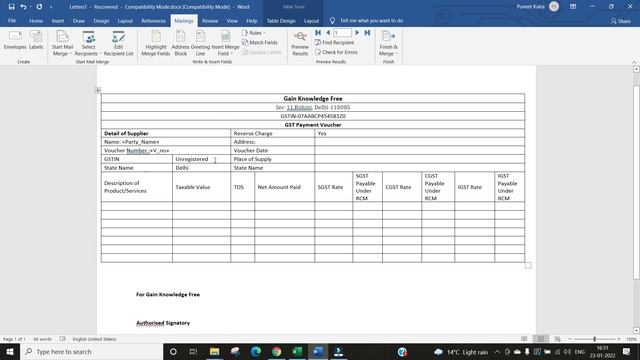Switch to Read Mode view
This screenshot has width=640, height=360.
point(524,339)
